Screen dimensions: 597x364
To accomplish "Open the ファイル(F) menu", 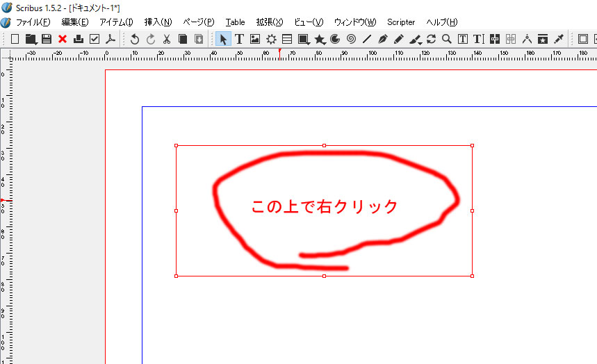I will [33, 22].
